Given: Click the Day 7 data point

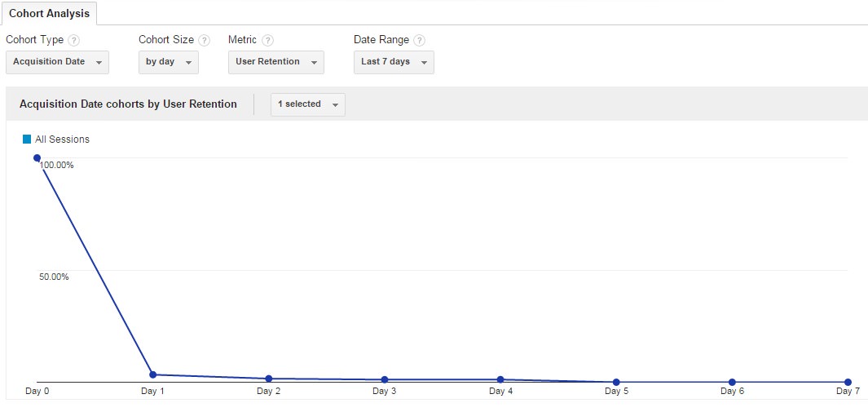Looking at the screenshot, I should (848, 382).
